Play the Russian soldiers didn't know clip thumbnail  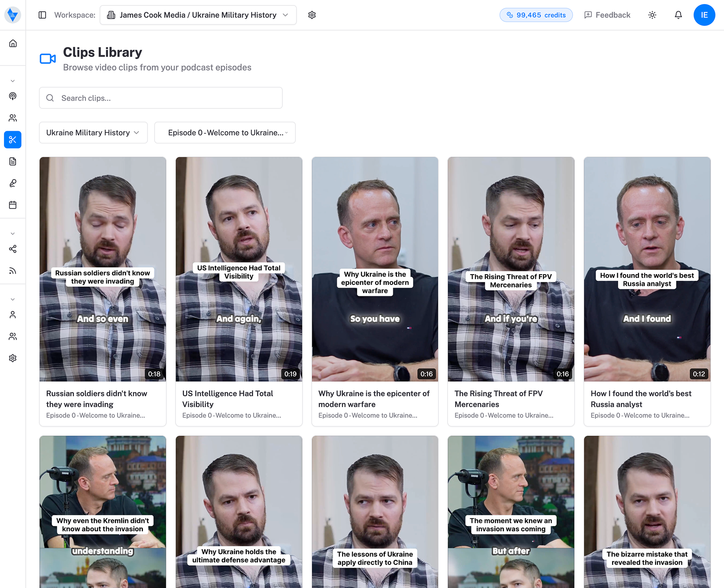coord(103,269)
